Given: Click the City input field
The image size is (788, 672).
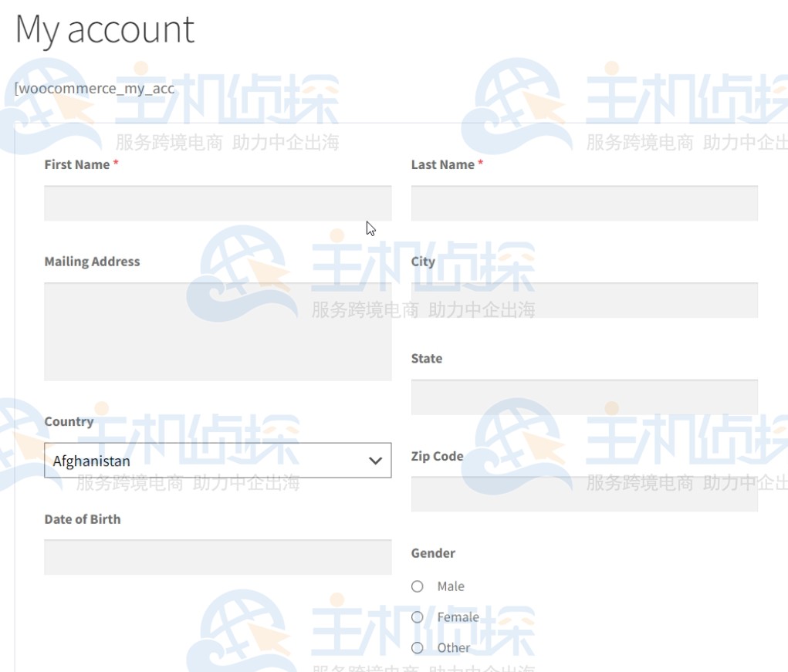Looking at the screenshot, I should coord(584,300).
